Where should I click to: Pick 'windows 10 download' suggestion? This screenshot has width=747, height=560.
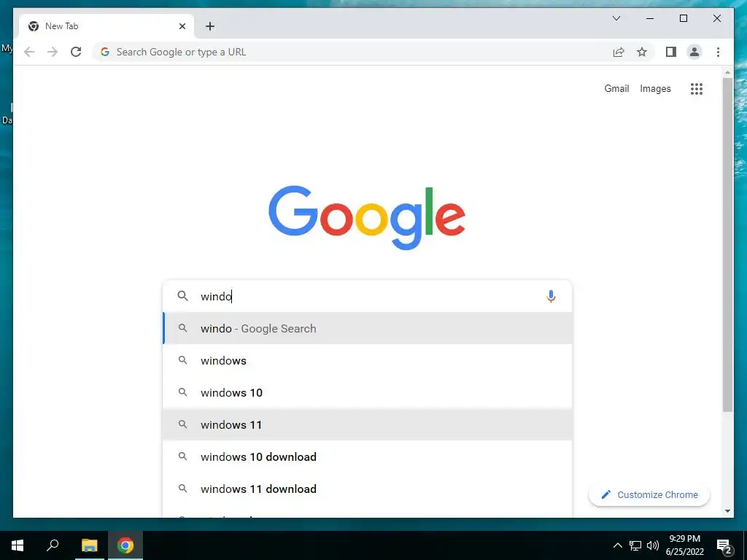(368, 456)
